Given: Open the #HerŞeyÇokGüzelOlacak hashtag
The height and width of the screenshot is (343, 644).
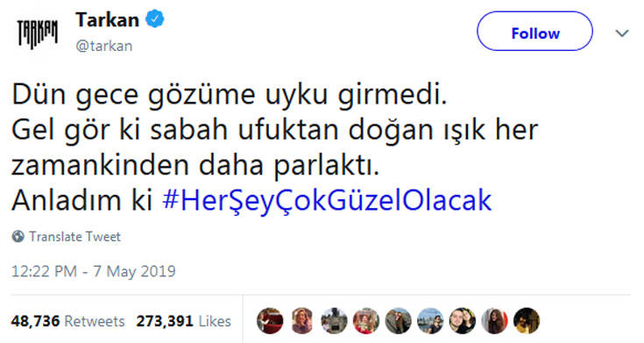Looking at the screenshot, I should click(x=327, y=200).
